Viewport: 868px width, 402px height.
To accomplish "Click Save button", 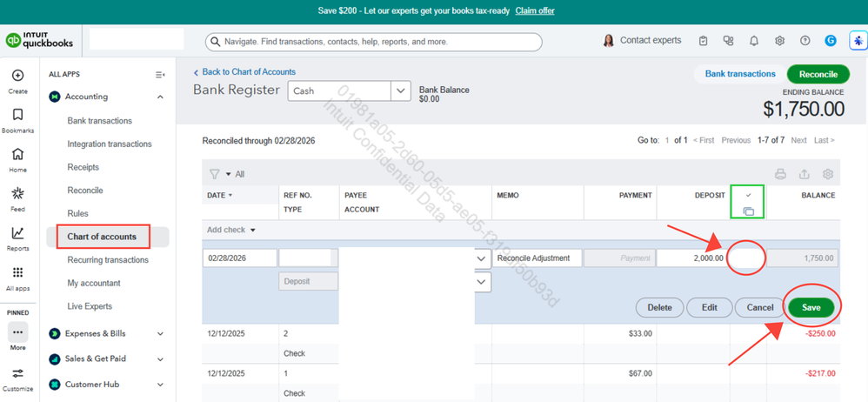I will point(811,307).
